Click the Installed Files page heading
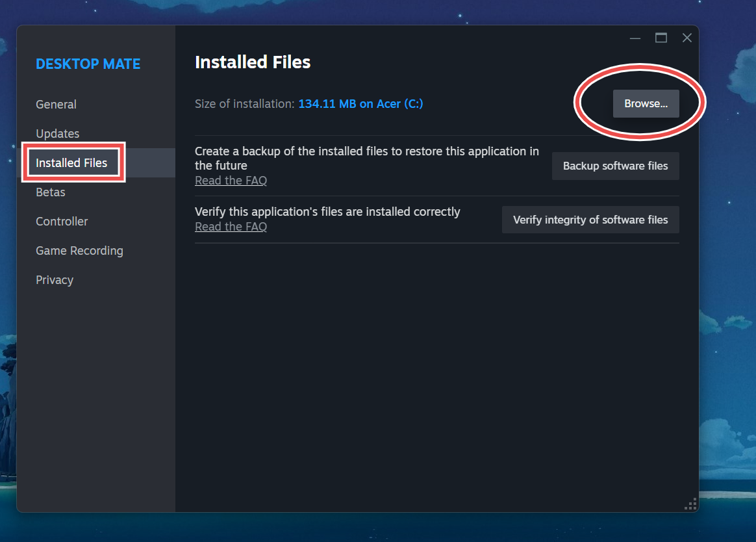756x542 pixels. pyautogui.click(x=253, y=62)
